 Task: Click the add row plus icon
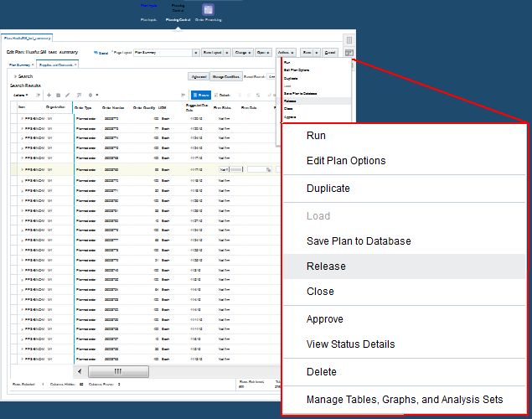coord(48,95)
